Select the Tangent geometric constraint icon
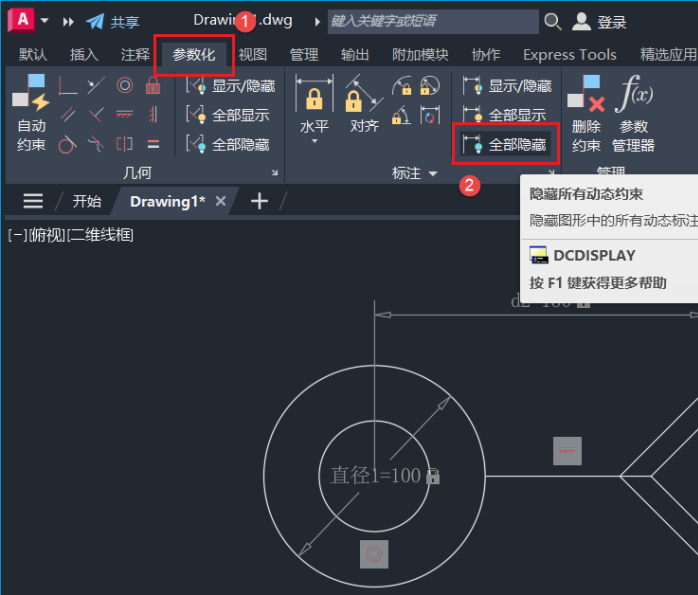The image size is (698, 595). tap(68, 144)
